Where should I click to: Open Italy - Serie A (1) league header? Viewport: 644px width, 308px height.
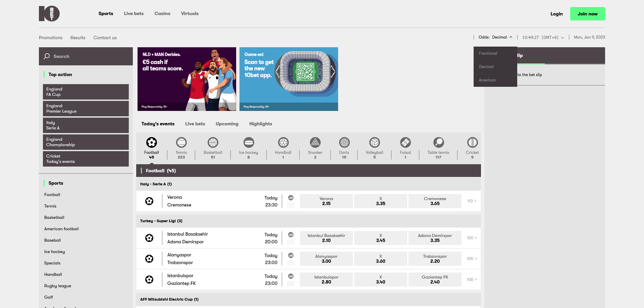309,184
